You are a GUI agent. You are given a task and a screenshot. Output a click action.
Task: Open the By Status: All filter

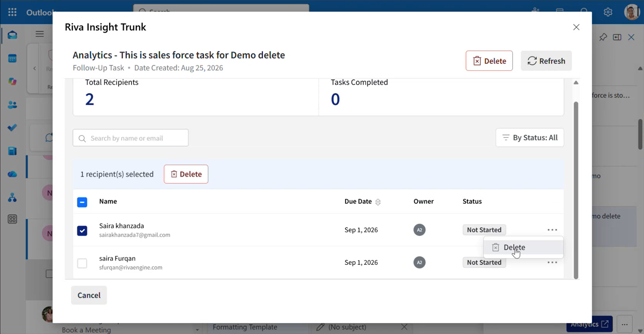pyautogui.click(x=529, y=138)
